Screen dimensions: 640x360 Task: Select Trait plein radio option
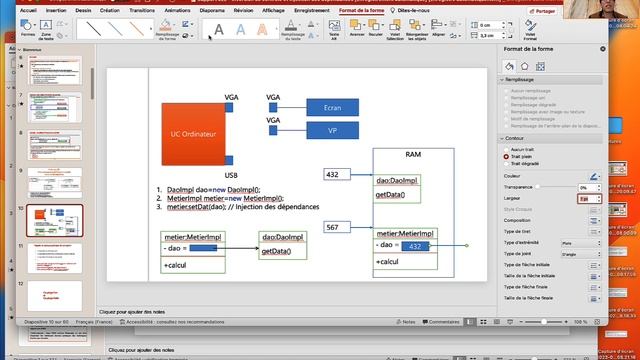pos(506,157)
